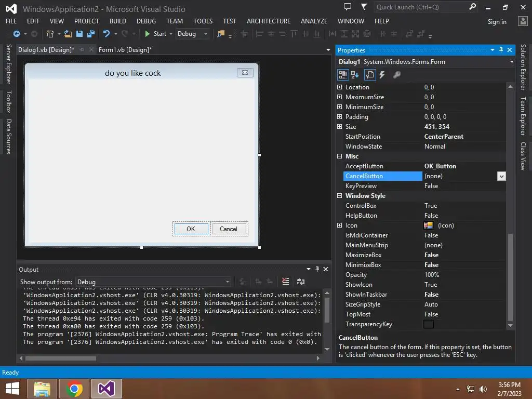Image resolution: width=532 pixels, height=399 pixels.
Task: Open the notifications flag icon in title bar
Action: coord(364,6)
